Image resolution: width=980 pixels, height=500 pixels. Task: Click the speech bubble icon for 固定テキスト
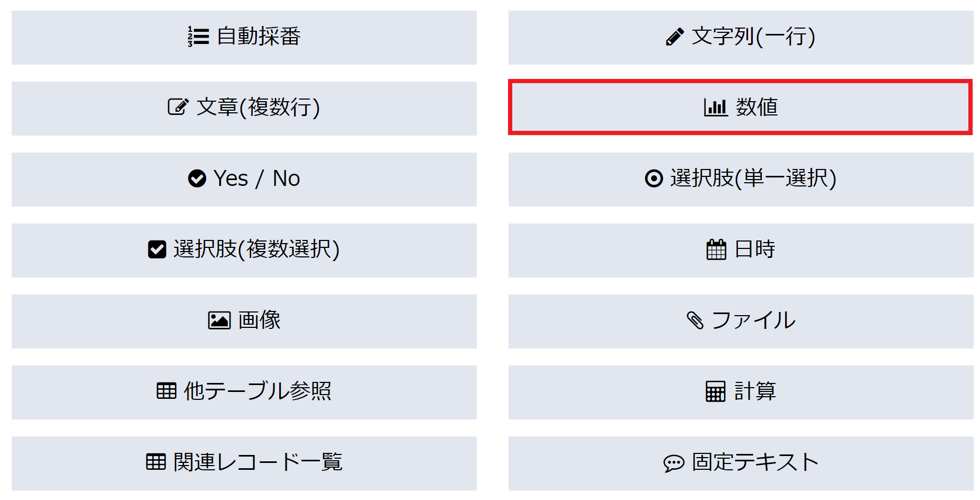tap(674, 463)
